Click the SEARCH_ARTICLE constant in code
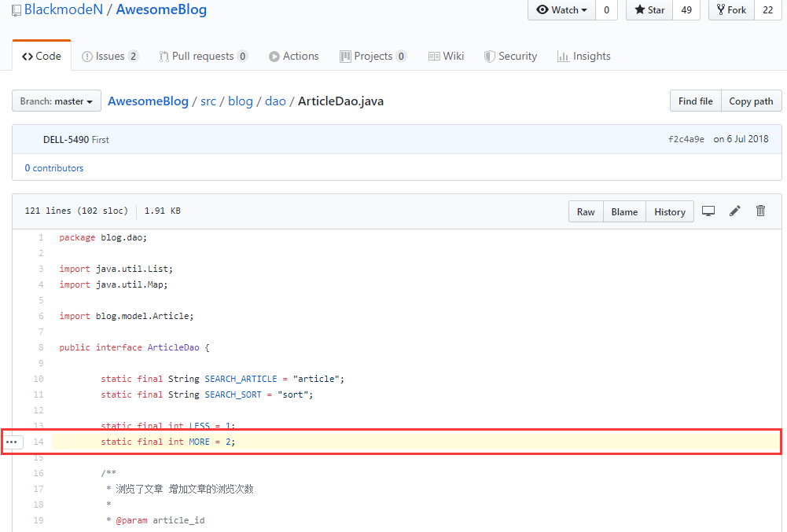 pyautogui.click(x=241, y=379)
